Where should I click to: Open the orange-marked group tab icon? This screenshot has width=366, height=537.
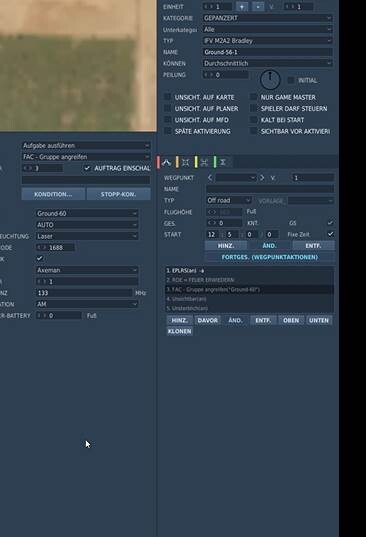pyautogui.click(x=185, y=162)
